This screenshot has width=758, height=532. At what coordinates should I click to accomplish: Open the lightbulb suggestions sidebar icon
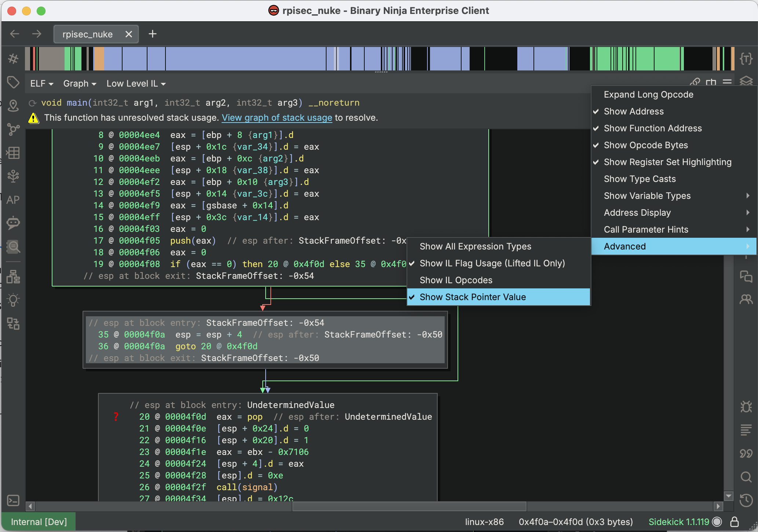[13, 300]
